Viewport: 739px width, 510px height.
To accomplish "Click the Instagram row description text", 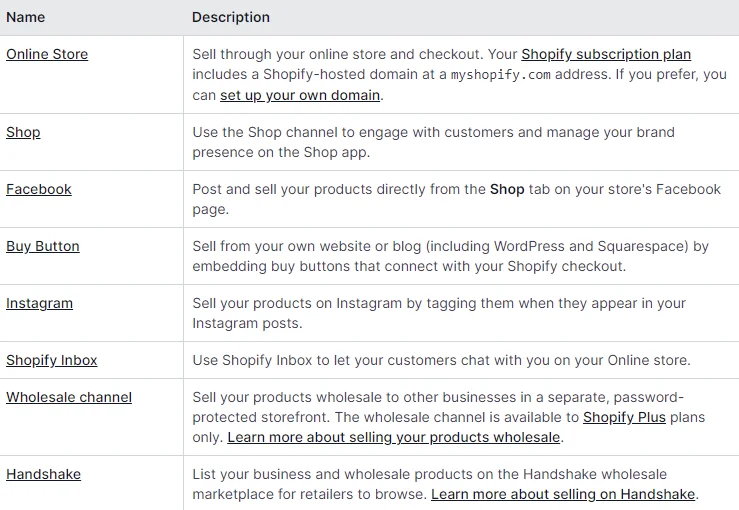I will click(x=439, y=313).
